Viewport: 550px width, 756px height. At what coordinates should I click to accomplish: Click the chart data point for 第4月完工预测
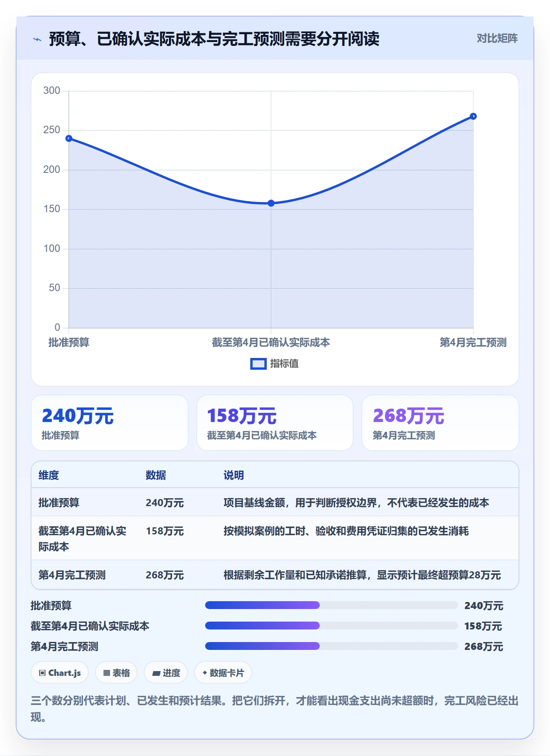[473, 116]
